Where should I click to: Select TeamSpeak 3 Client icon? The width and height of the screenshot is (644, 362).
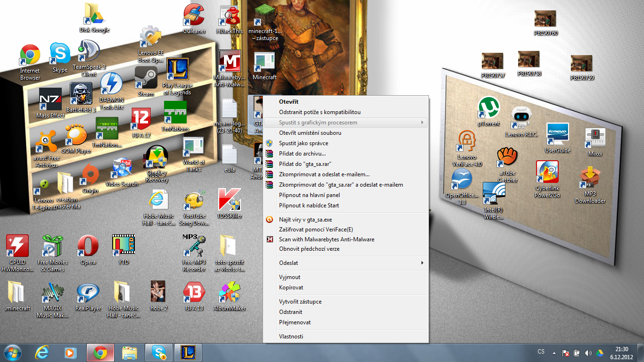click(89, 58)
